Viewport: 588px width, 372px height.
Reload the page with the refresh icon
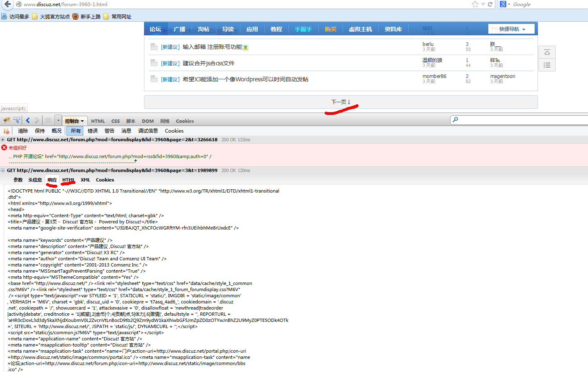click(490, 4)
